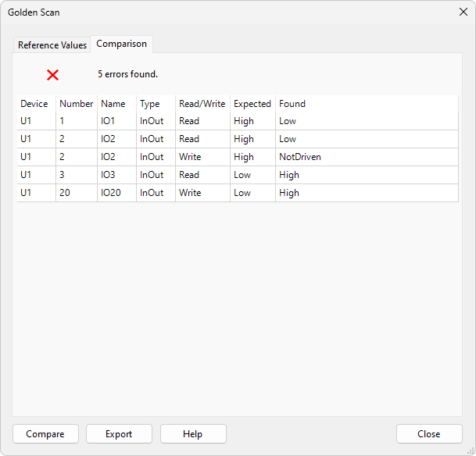Click the Close button at bottom right
The width and height of the screenshot is (476, 456).
[x=428, y=434]
